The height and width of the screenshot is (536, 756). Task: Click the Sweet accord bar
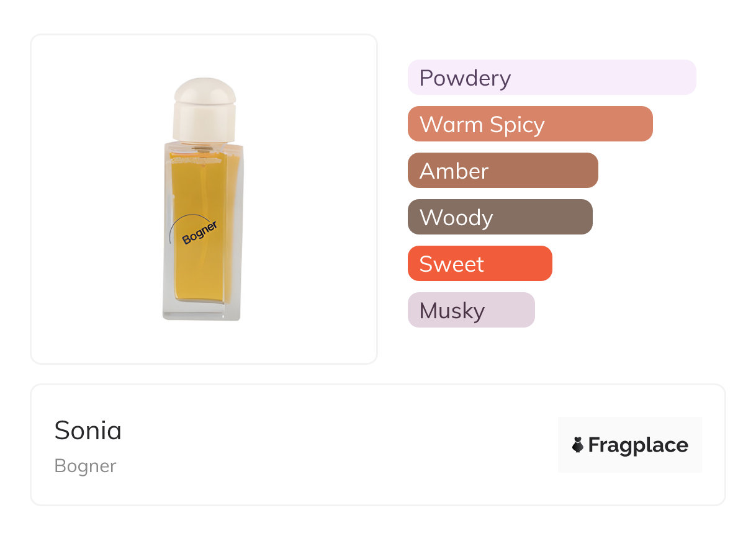[479, 264]
